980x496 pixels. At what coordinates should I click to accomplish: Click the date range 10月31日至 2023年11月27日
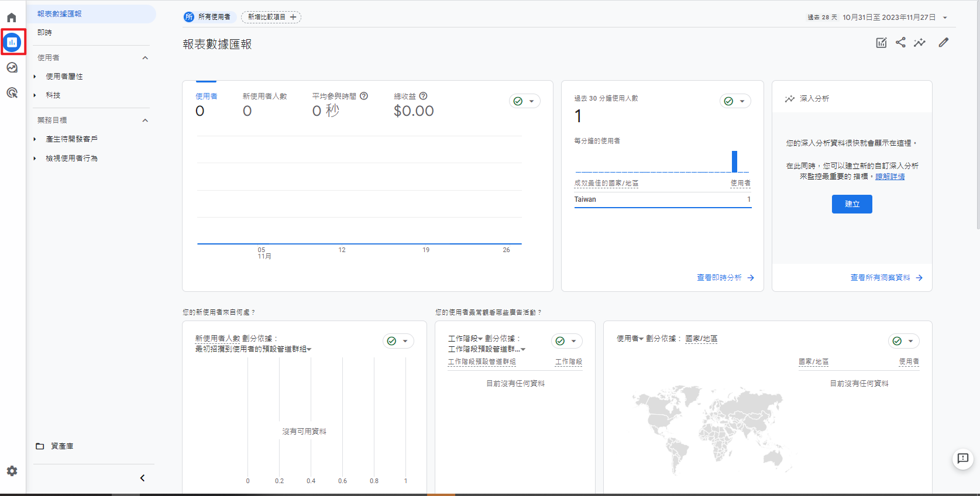889,18
